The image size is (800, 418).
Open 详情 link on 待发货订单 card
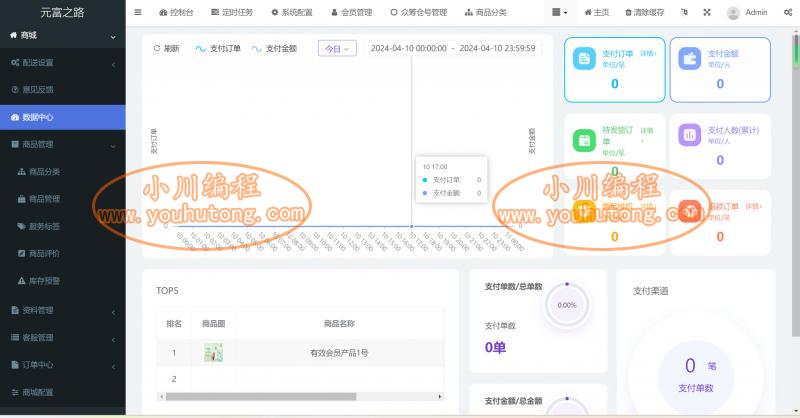(647, 135)
